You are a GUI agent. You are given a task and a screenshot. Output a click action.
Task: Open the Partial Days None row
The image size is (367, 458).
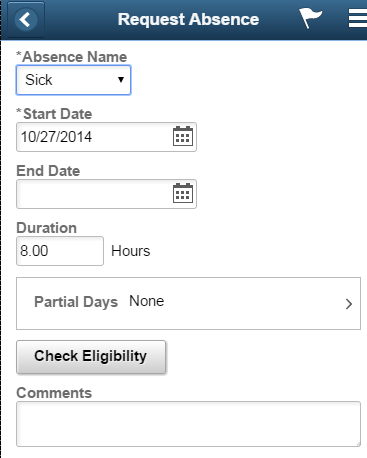tap(188, 303)
